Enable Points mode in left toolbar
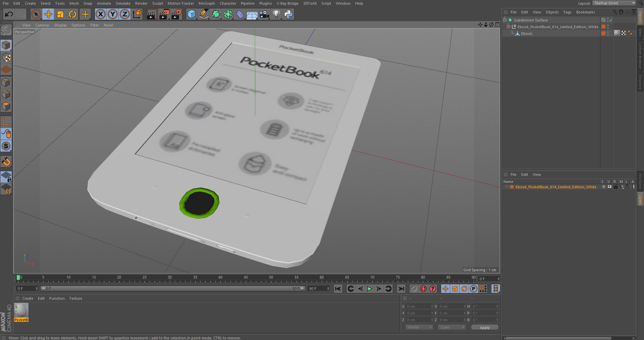644x340 pixels. tap(6, 82)
